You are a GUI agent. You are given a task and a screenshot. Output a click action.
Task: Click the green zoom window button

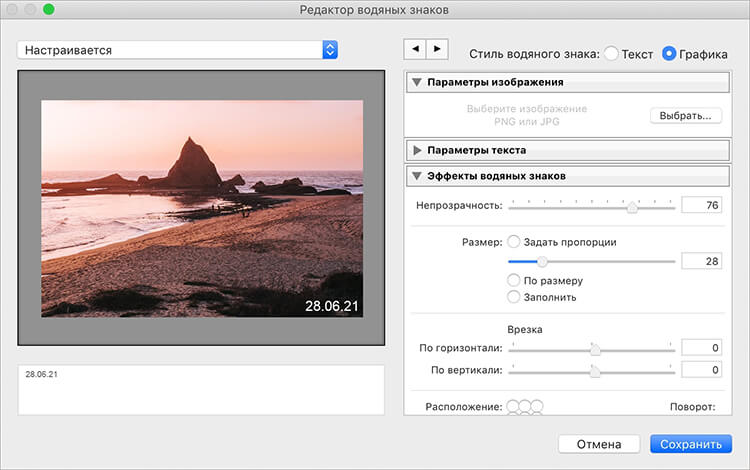click(x=49, y=9)
